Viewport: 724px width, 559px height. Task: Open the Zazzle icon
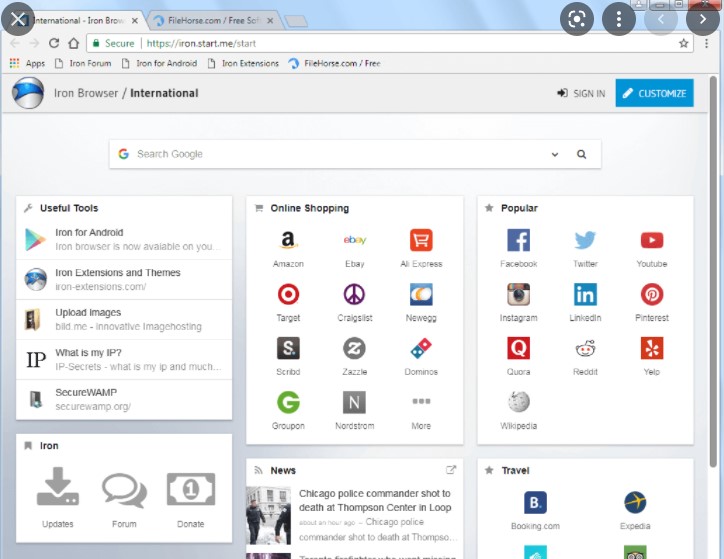coord(355,348)
